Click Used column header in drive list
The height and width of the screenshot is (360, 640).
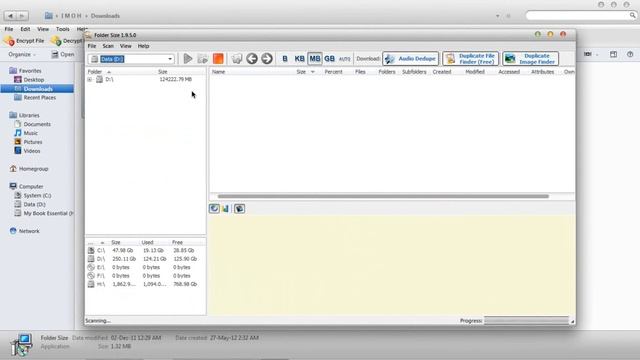click(147, 242)
